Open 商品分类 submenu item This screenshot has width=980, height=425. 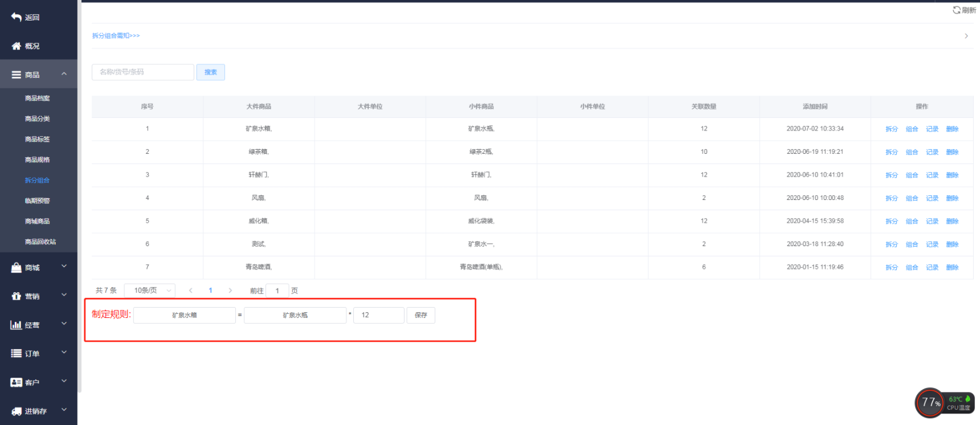click(38, 119)
